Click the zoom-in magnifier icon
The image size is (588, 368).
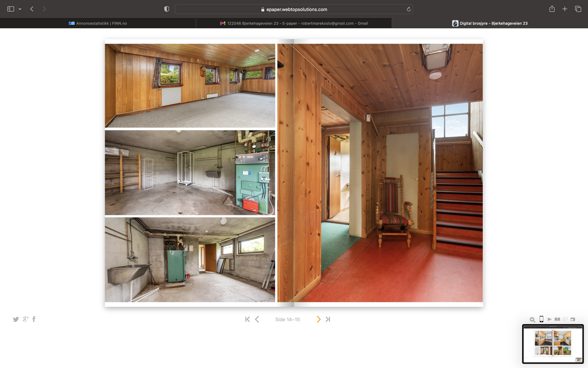tap(532, 319)
